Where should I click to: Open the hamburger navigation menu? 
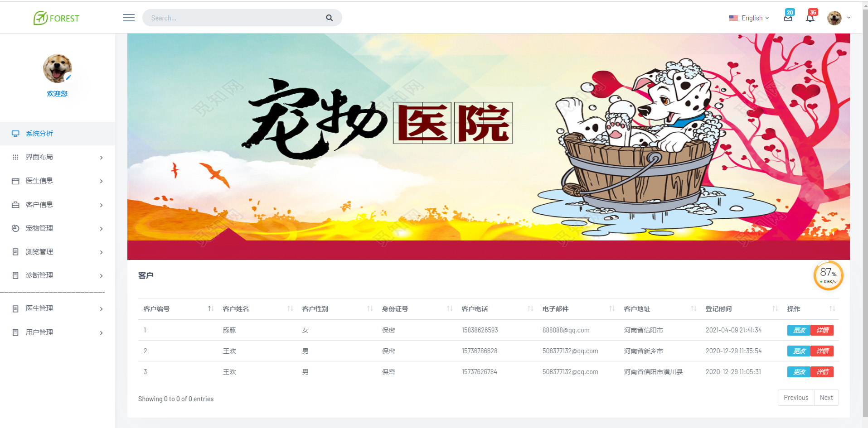click(128, 18)
